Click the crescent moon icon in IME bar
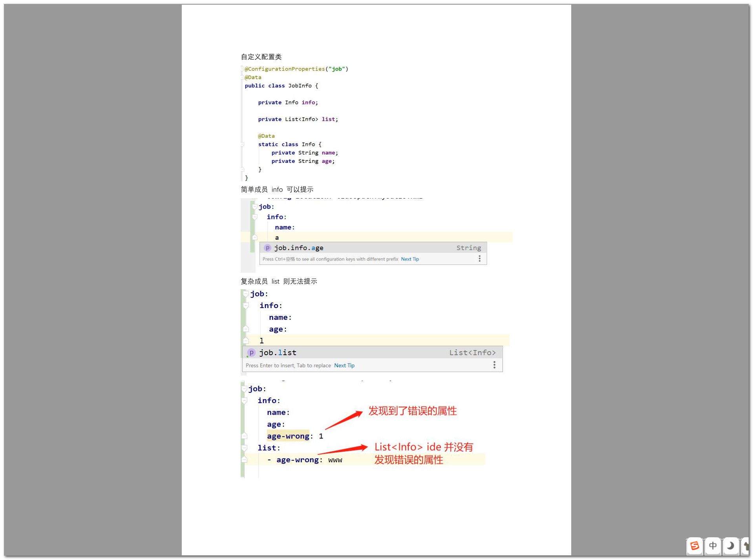The image size is (753, 560). coord(730,546)
